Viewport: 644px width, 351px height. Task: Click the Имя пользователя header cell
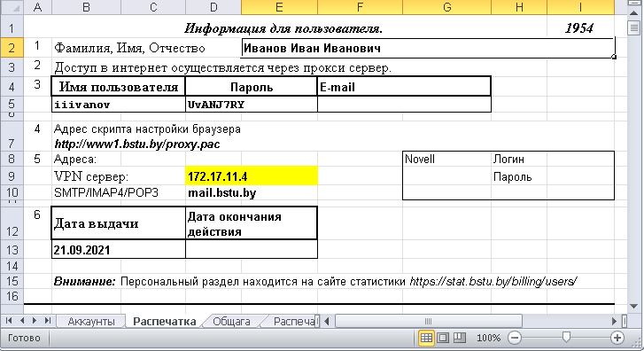coord(119,87)
